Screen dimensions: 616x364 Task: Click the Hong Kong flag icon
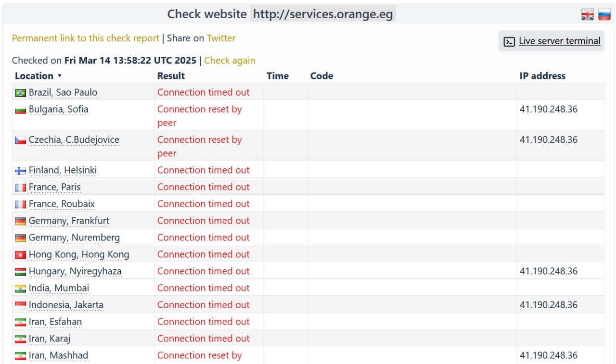point(20,255)
